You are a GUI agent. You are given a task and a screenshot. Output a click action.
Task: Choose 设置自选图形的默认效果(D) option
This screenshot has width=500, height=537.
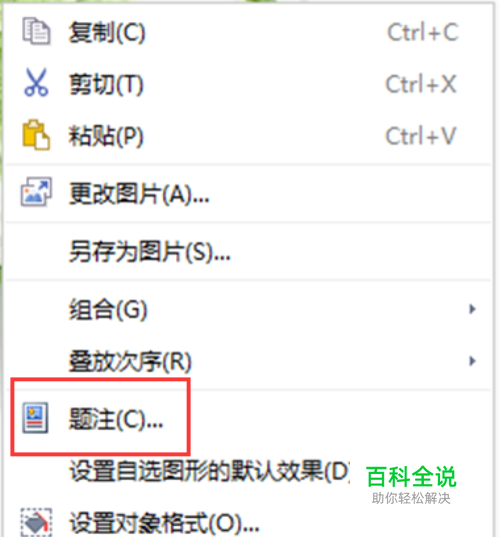point(210,471)
